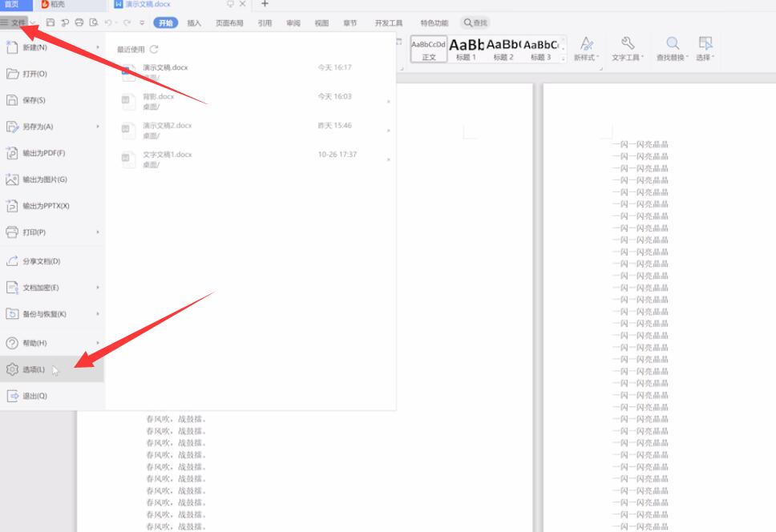Add a new document tab with plus button
This screenshot has width=776, height=532.
coord(265,4)
